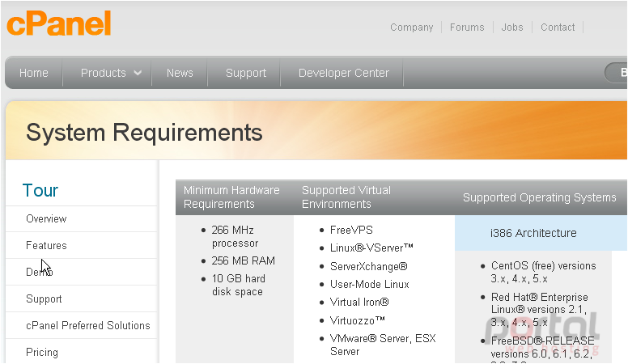Viewport: 628px width, 364px height.
Task: Open the Home menu item
Action: click(34, 73)
